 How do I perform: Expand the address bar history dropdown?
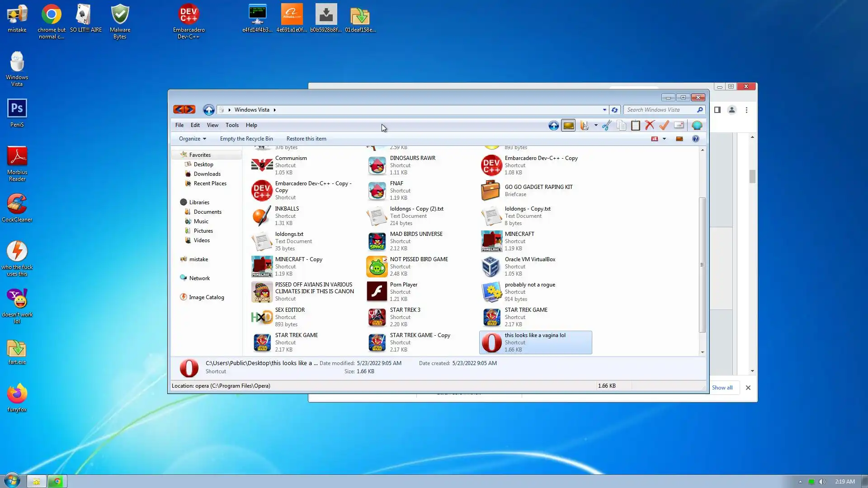pos(604,110)
